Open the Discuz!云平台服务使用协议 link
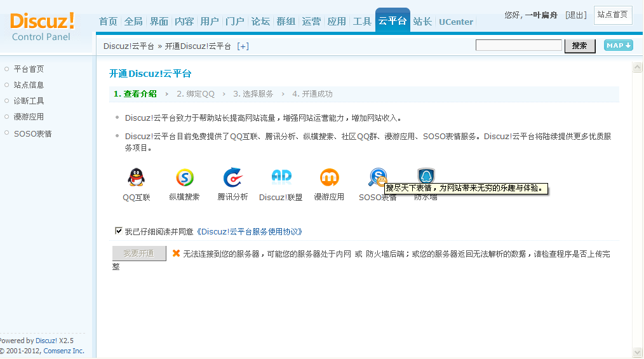Image resolution: width=644 pixels, height=359 pixels. 250,232
